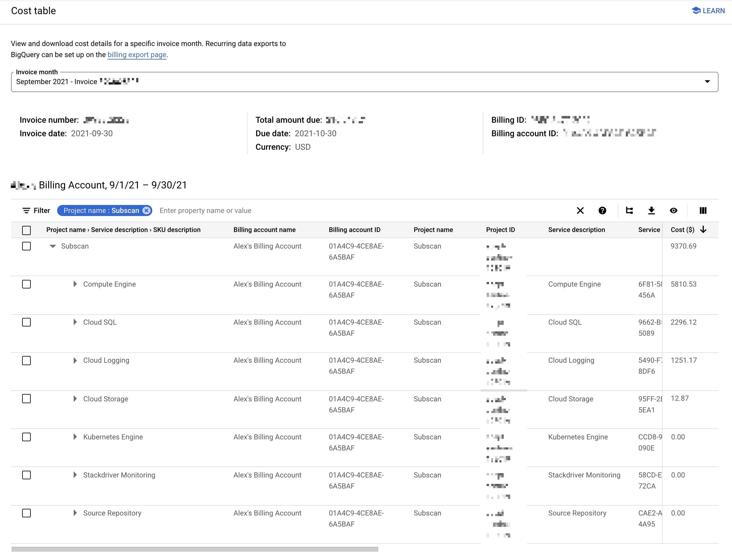
Task: Download the cost table as CSV
Action: pyautogui.click(x=651, y=211)
